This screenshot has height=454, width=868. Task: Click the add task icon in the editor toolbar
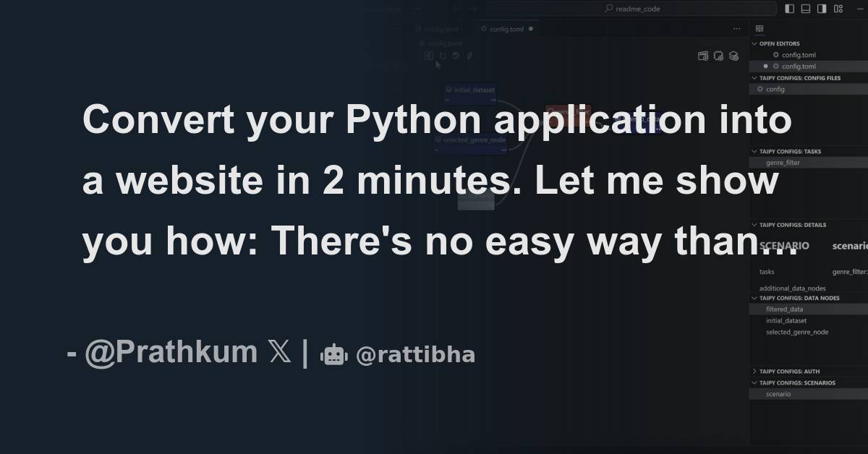click(718, 55)
